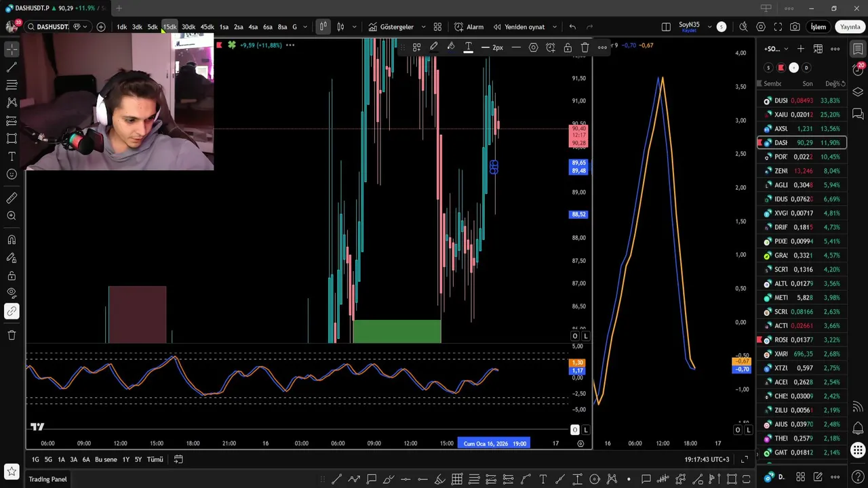Open the favorites star toolbar at bottom left
The width and height of the screenshot is (868, 488).
click(12, 471)
